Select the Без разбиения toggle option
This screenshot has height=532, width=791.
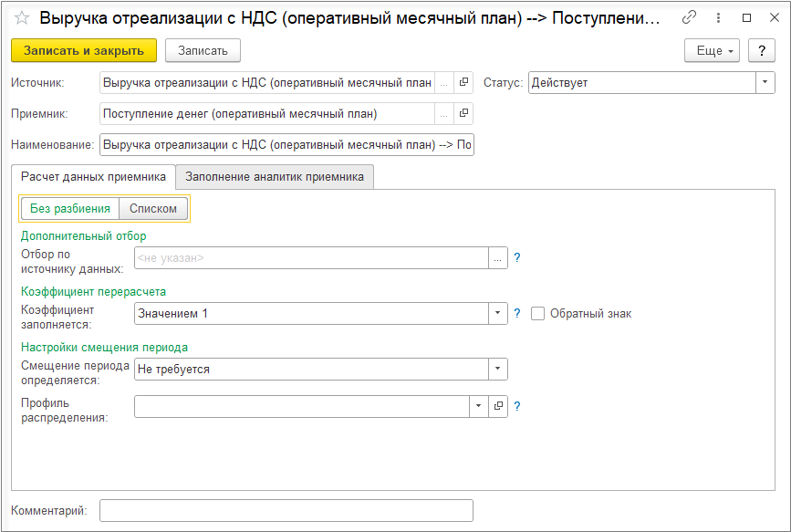pos(69,209)
